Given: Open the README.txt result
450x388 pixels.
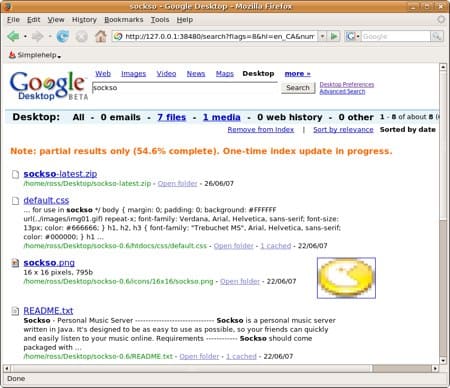Looking at the screenshot, I should pyautogui.click(x=48, y=311).
